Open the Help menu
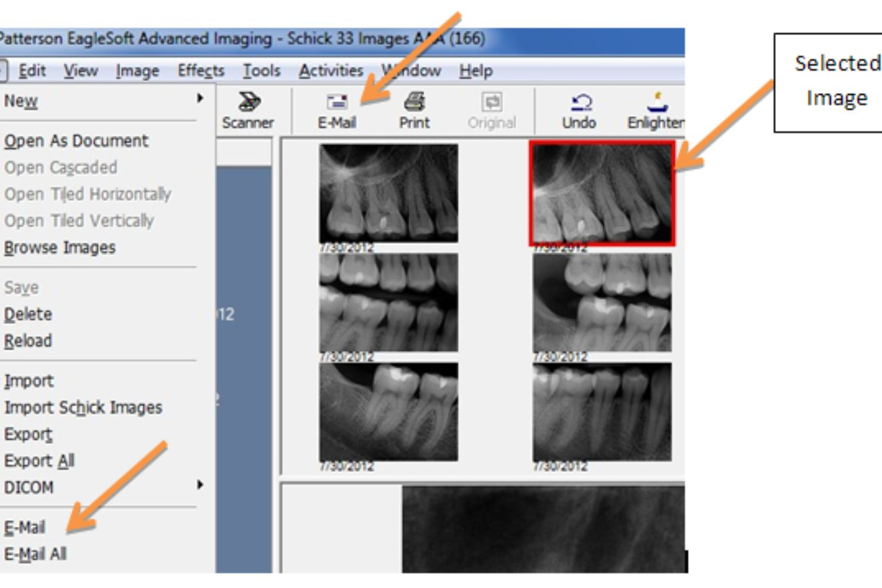 pos(476,71)
